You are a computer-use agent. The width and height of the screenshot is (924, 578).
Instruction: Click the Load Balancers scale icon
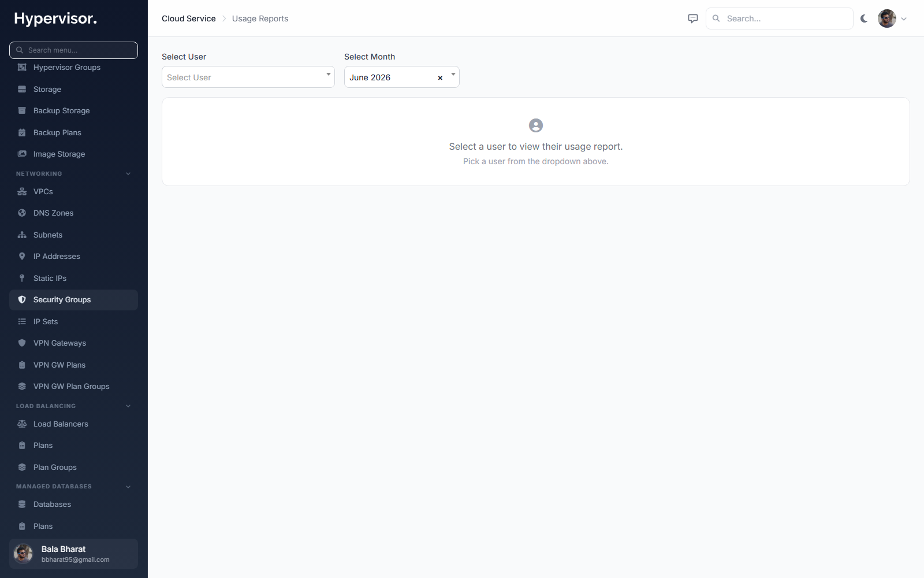pos(22,424)
